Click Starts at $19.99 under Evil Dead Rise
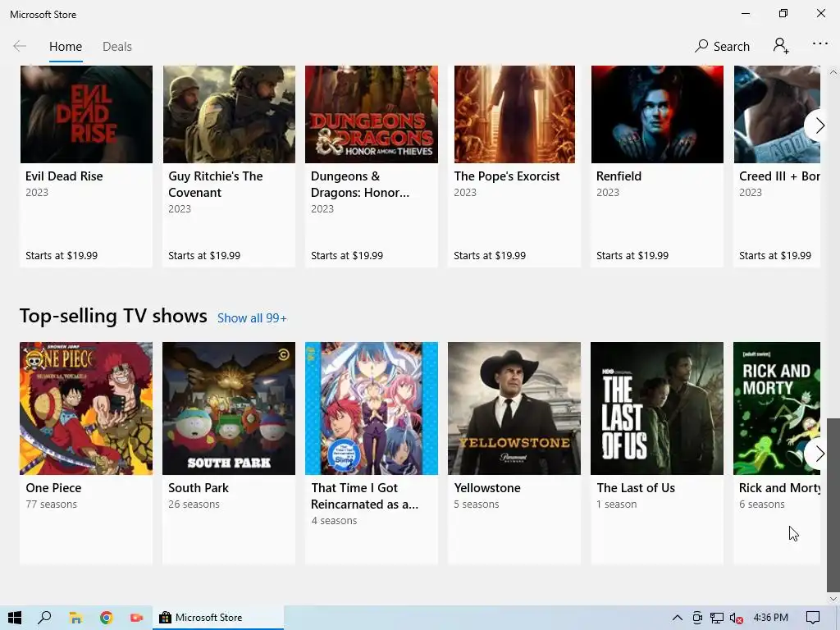 pos(62,256)
